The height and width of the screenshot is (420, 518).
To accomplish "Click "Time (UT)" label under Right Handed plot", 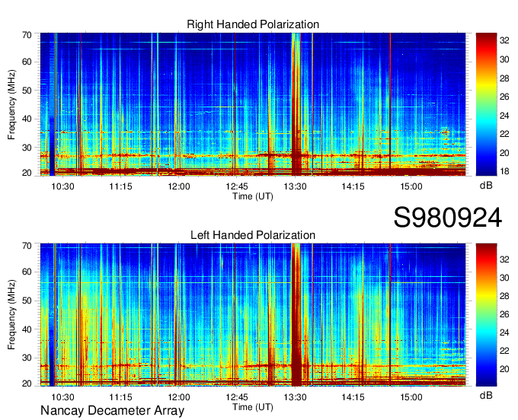I will pyautogui.click(x=253, y=196).
